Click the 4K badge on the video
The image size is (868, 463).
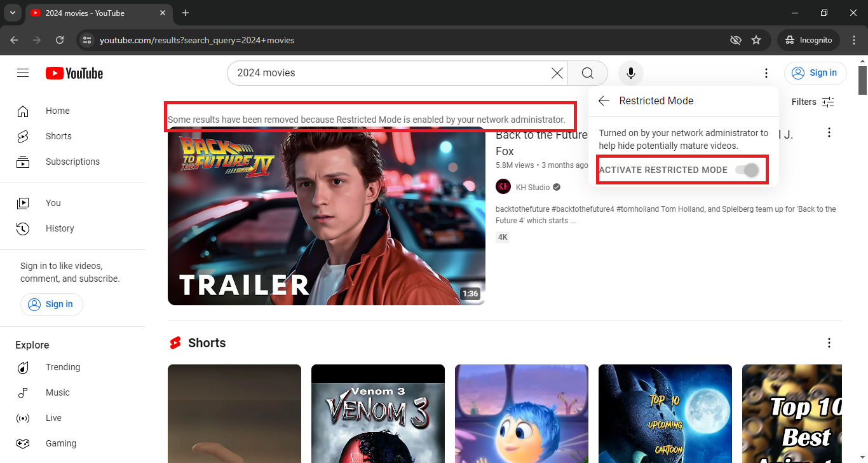[x=503, y=237]
